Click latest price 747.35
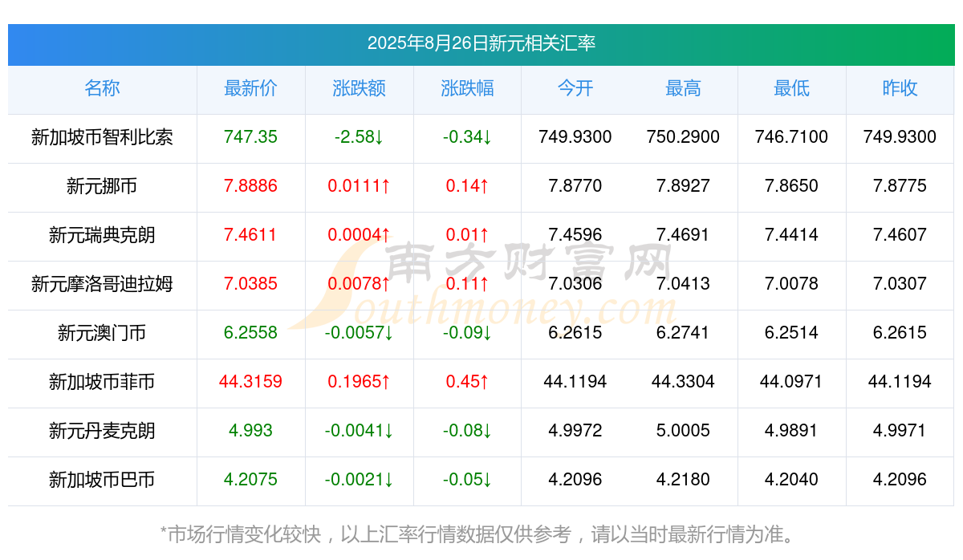963x560 pixels. click(250, 137)
